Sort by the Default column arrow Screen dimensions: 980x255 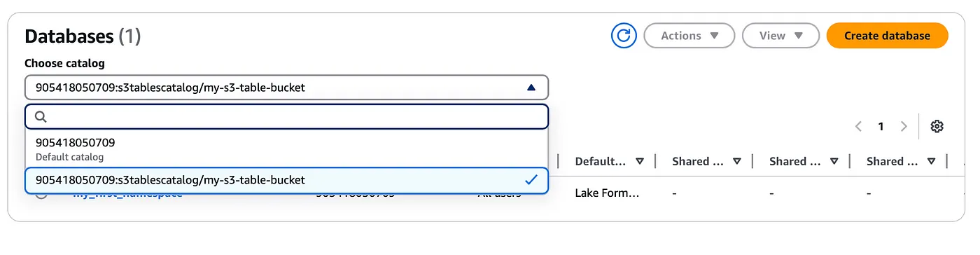[x=640, y=161]
